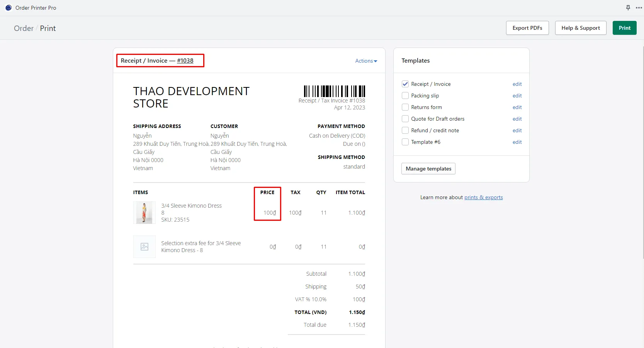Edit the Packing slip template
644x348 pixels.
point(517,96)
